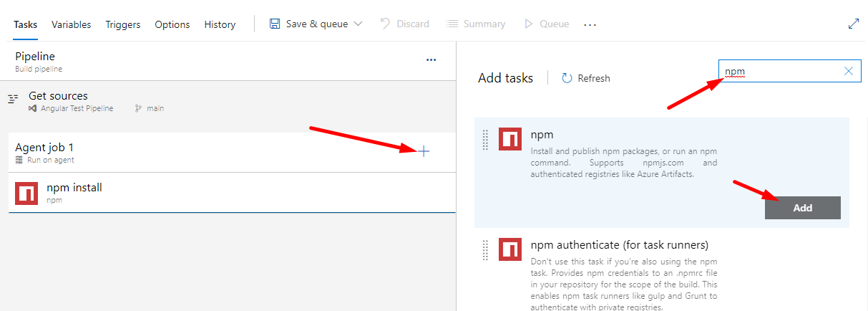Click the plus icon on Agent job 1
The image size is (868, 311).
424,151
